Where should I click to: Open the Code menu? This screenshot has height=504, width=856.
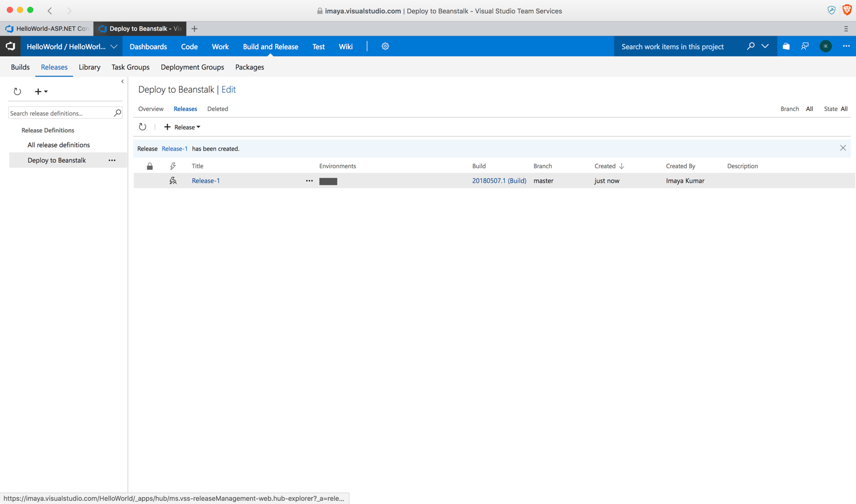[x=189, y=47]
